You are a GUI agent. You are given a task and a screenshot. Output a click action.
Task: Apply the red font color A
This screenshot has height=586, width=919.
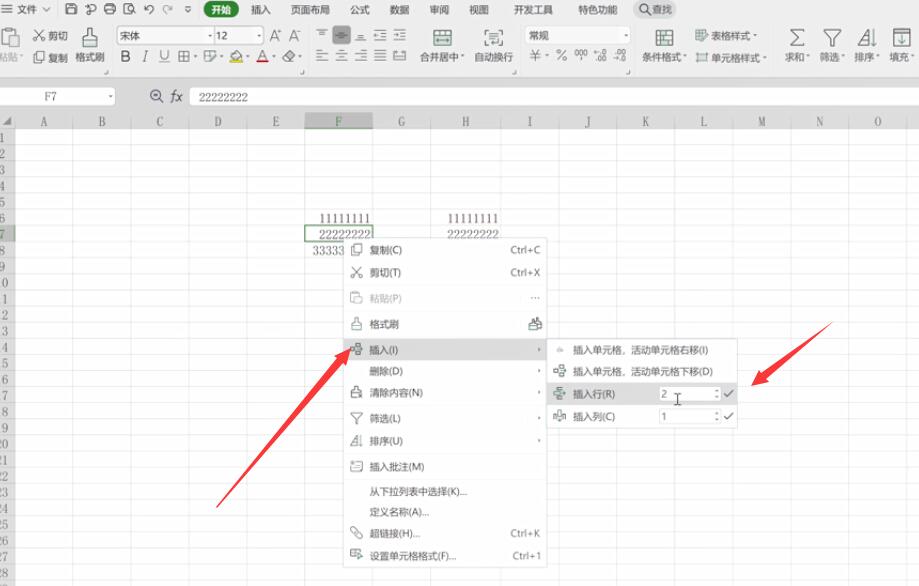tap(262, 56)
